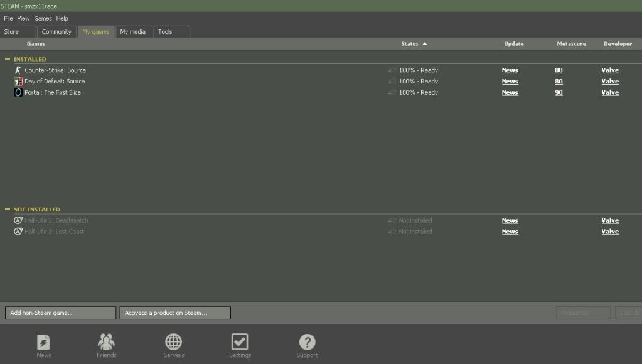Screen dimensions: 642x364
Task: Click Half-Life 2: Lost Coast 'Not installed' status
Action: (415, 232)
